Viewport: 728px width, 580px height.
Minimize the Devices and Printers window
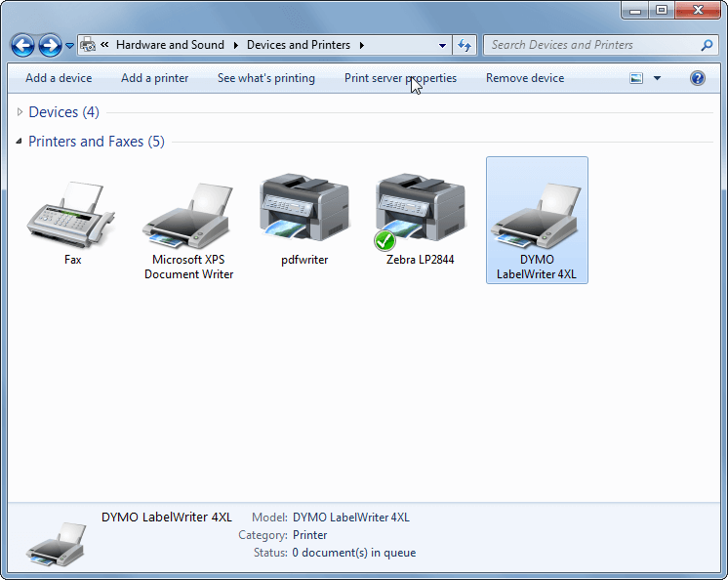click(635, 10)
